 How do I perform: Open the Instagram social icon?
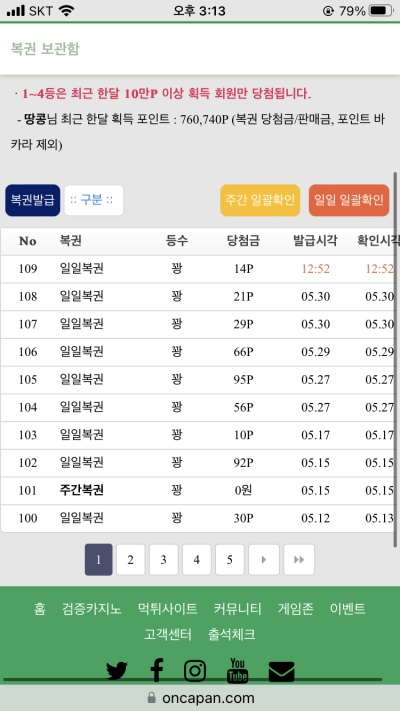195,671
